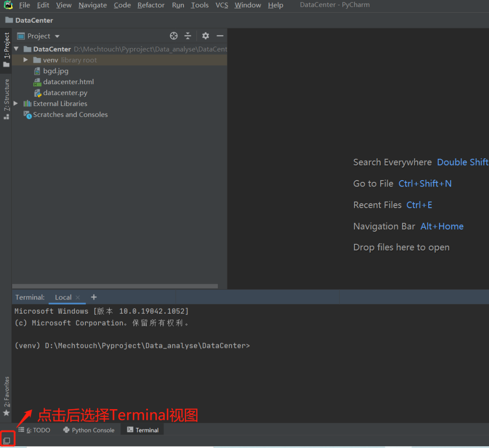This screenshot has width=489, height=448.
Task: Open the Tools menu
Action: pyautogui.click(x=200, y=5)
